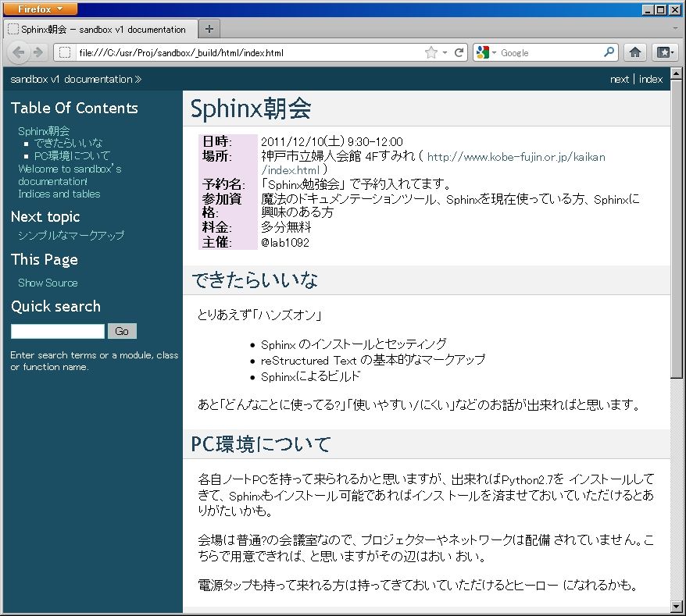Click inside the Quick search field
The height and width of the screenshot is (616, 686).
point(55,331)
